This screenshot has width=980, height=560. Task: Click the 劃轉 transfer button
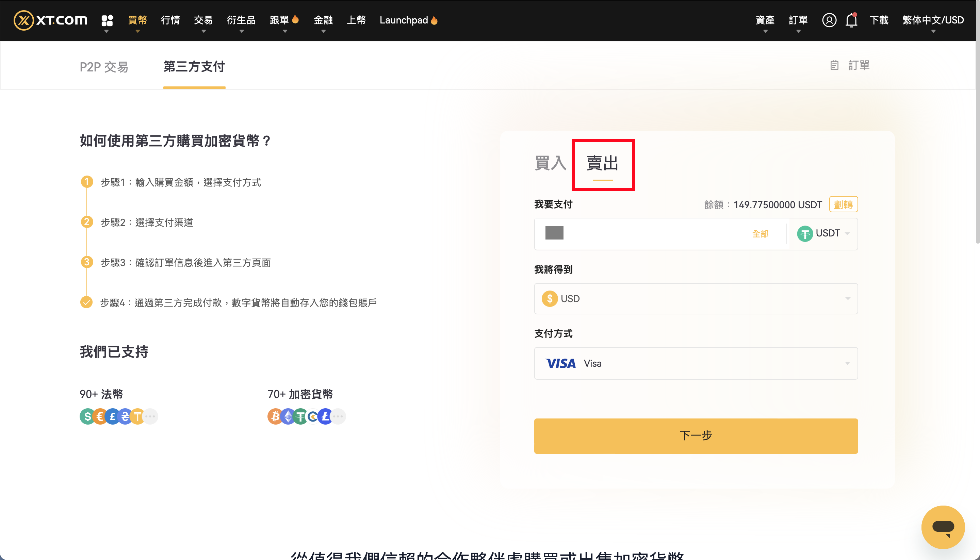(x=844, y=204)
